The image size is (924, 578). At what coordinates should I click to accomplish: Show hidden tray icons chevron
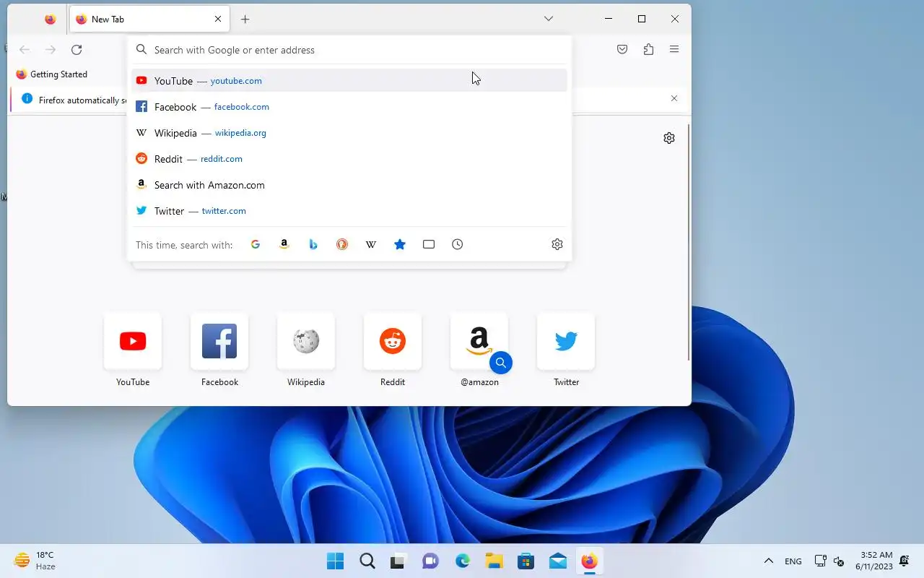(769, 561)
